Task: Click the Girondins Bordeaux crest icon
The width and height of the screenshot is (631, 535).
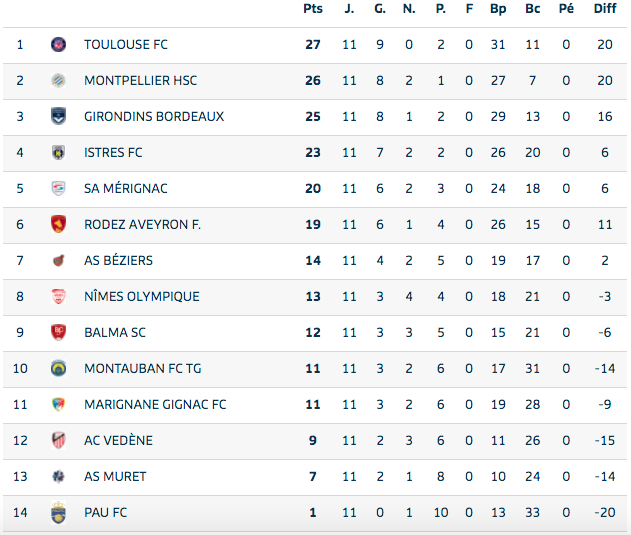Action: pyautogui.click(x=58, y=117)
